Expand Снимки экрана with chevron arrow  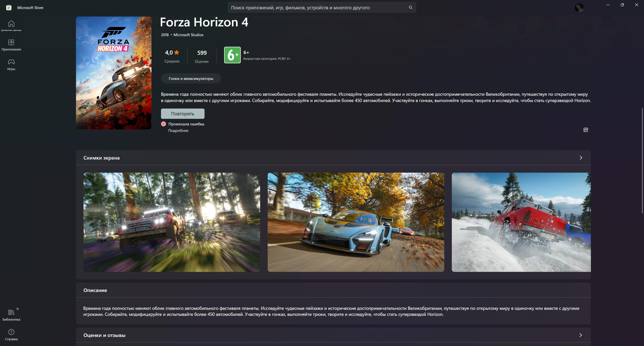pyautogui.click(x=581, y=158)
